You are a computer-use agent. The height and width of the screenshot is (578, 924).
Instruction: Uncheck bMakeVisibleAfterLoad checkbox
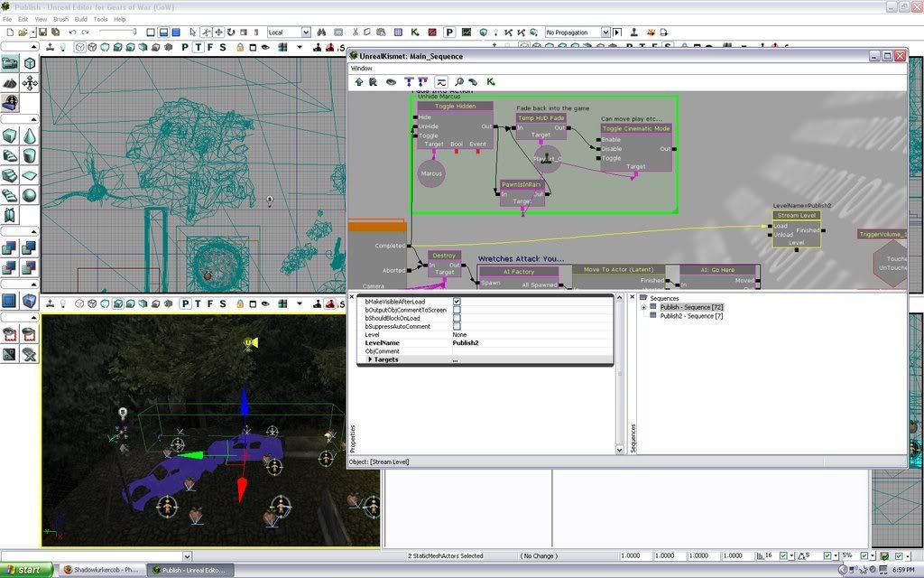pyautogui.click(x=457, y=302)
